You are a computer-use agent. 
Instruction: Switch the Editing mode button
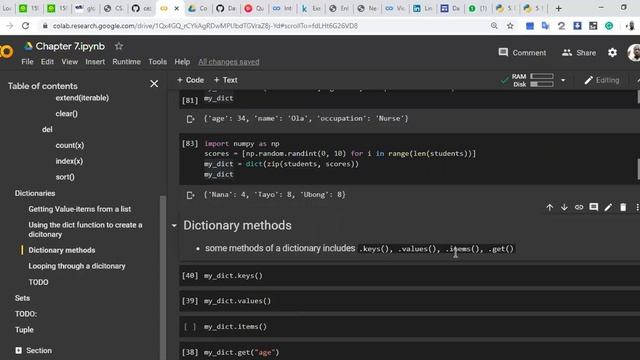click(x=602, y=80)
